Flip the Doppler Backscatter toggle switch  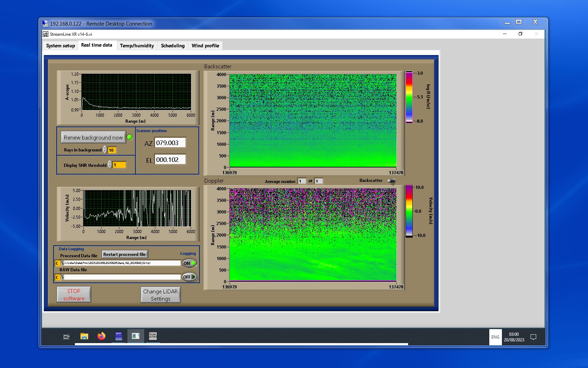pyautogui.click(x=392, y=181)
